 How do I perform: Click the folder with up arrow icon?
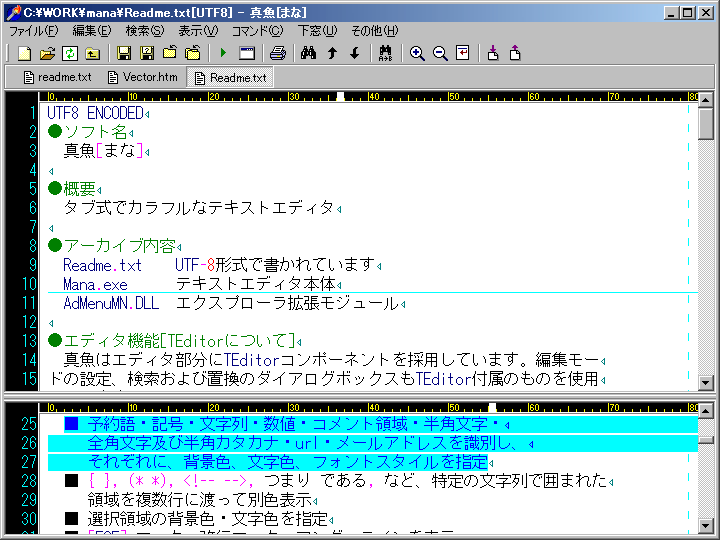[x=93, y=53]
